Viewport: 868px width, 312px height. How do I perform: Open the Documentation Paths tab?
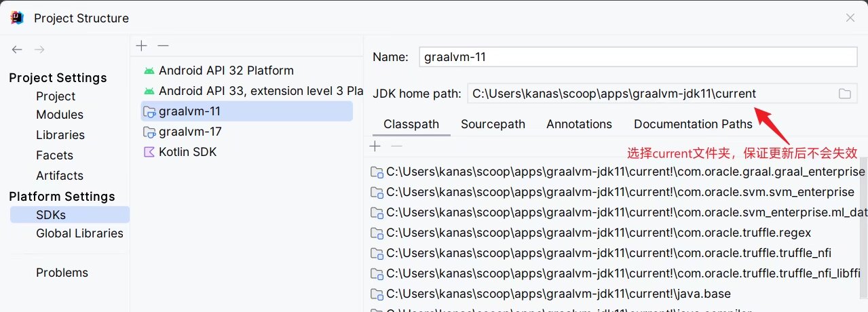693,124
